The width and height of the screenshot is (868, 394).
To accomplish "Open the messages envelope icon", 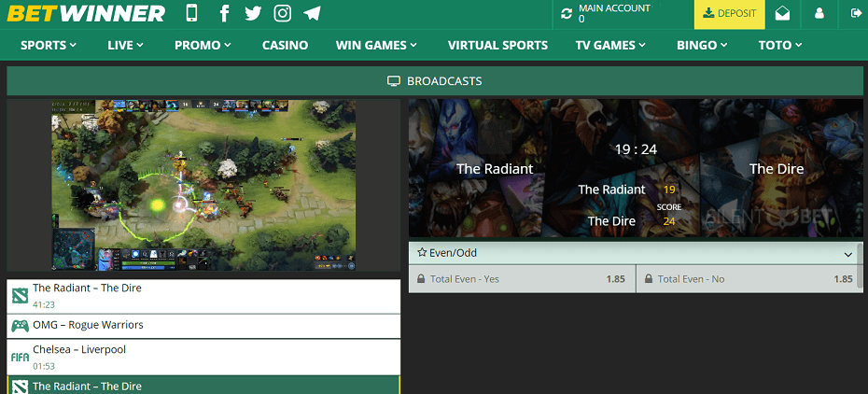I will [x=782, y=14].
